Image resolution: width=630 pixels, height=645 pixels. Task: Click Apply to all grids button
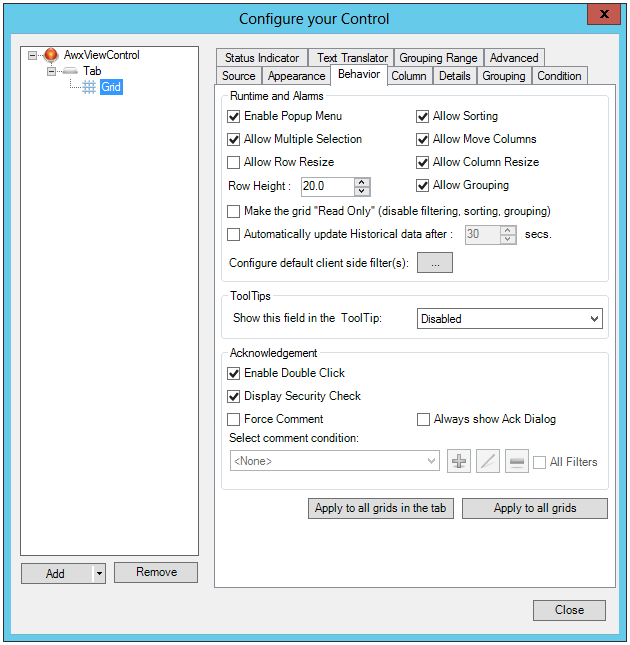pos(534,508)
